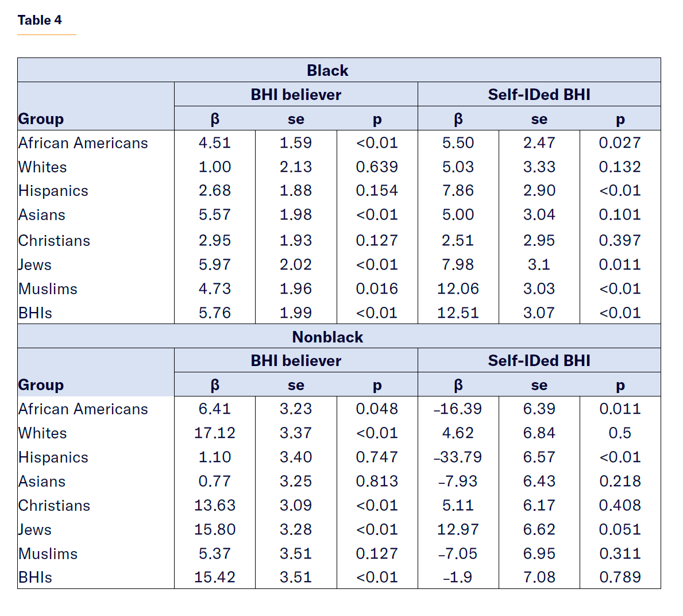683x616 pixels.
Task: Select the standard error cell 7.08
Action: pos(539,577)
